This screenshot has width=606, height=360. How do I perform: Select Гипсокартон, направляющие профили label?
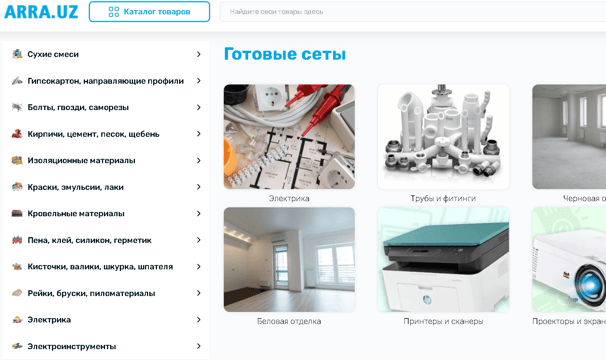click(x=106, y=81)
